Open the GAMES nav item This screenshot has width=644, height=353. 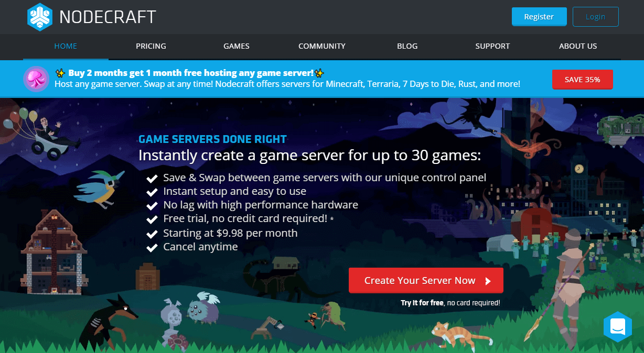pos(237,46)
